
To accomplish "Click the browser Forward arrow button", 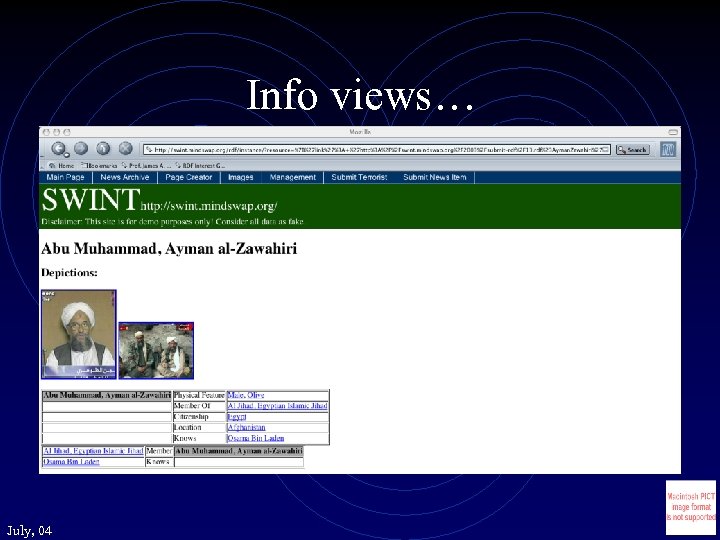I will coord(81,148).
